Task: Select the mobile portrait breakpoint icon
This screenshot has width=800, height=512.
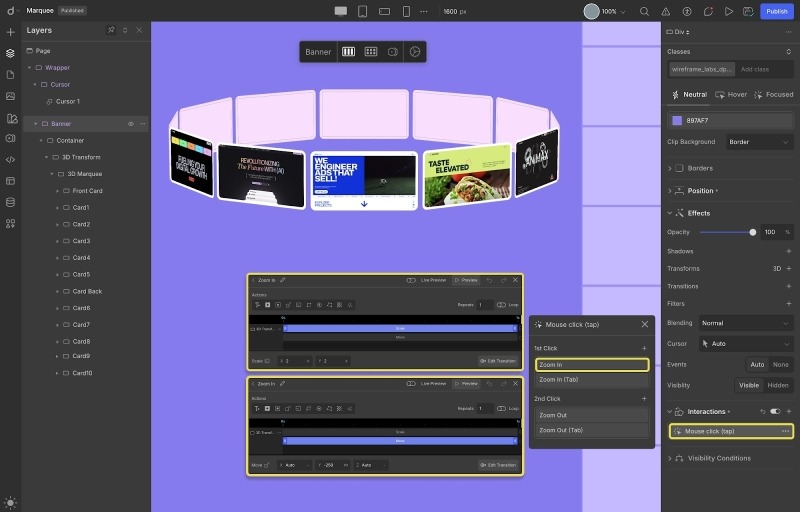Action: coord(406,11)
